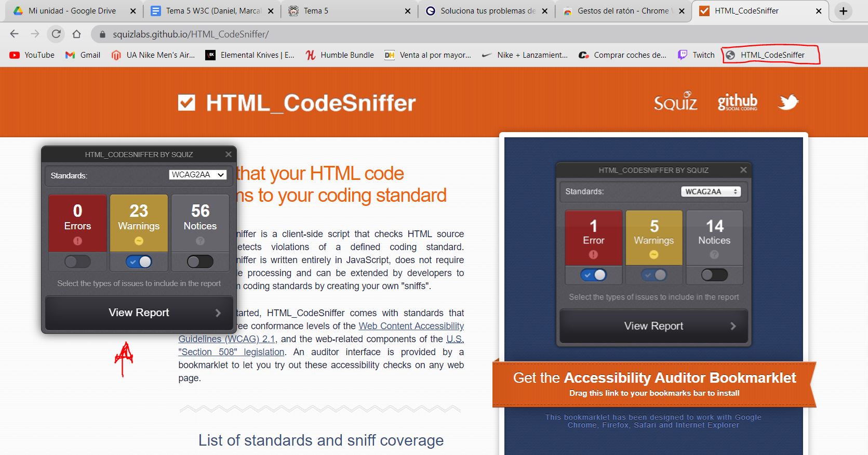Click the browser forward arrow

[35, 34]
